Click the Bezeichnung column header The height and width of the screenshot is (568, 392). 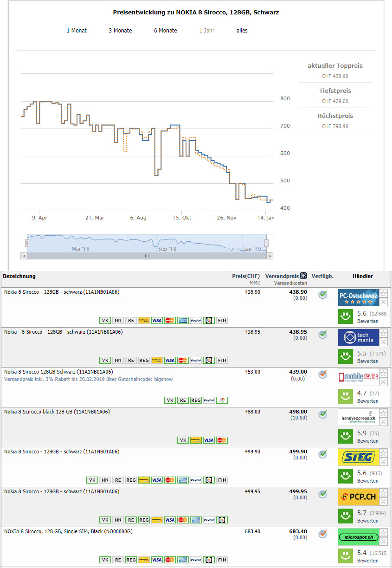point(19,276)
